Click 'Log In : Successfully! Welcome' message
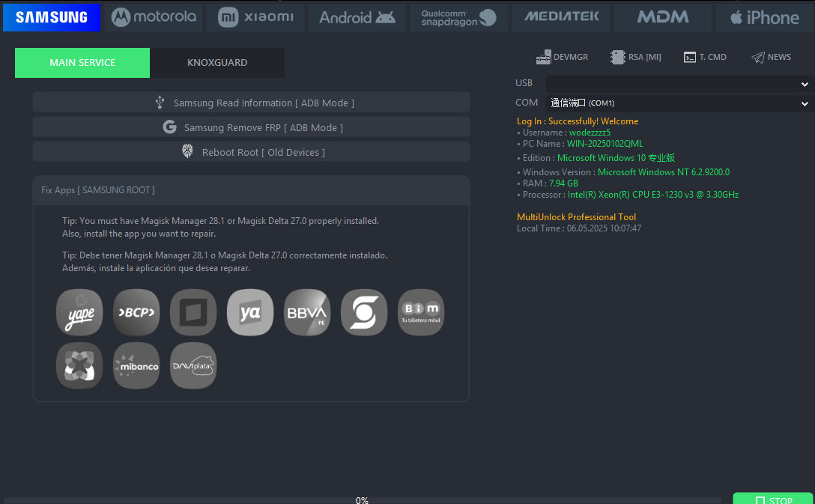Viewport: 815px width, 504px height. pos(578,121)
